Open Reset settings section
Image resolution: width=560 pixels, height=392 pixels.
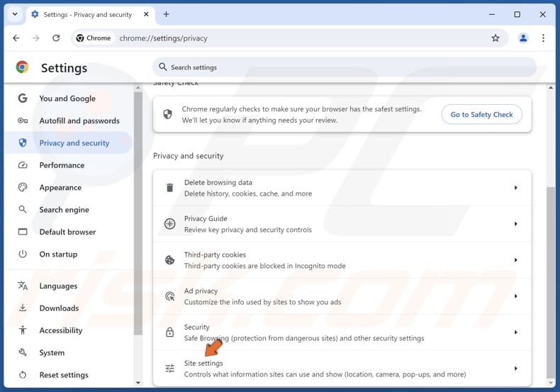pos(69,375)
